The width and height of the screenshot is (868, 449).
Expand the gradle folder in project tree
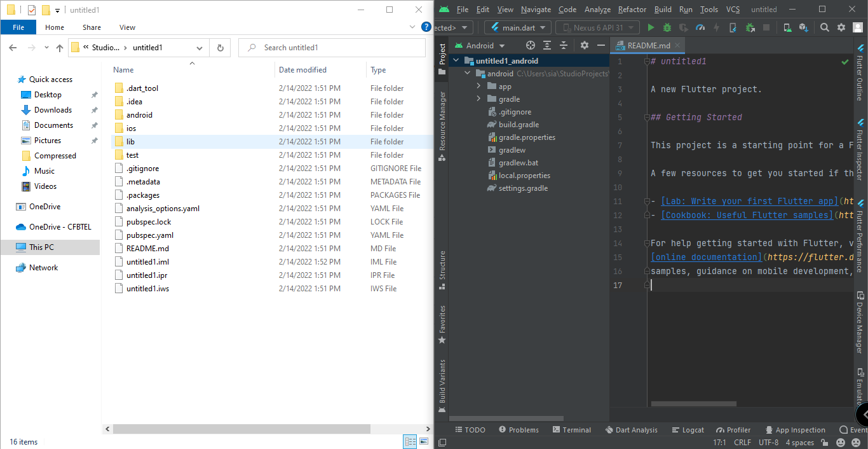click(x=479, y=99)
